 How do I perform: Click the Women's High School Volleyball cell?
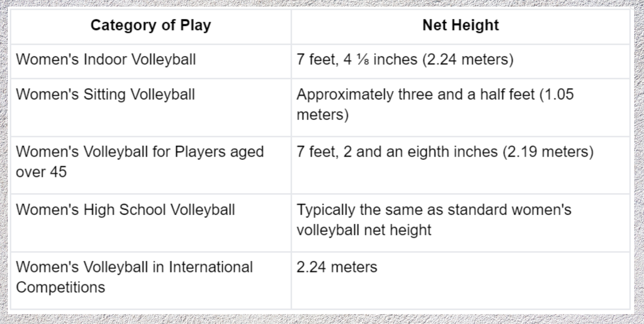[125, 210]
